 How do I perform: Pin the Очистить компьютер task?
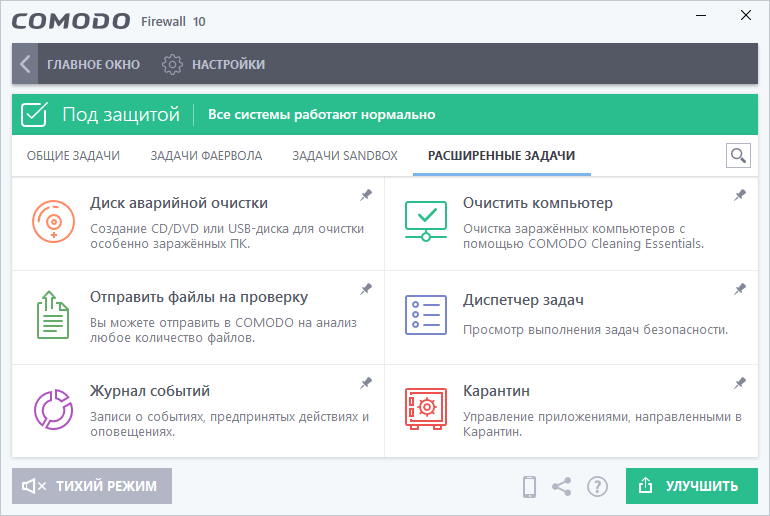pyautogui.click(x=740, y=195)
